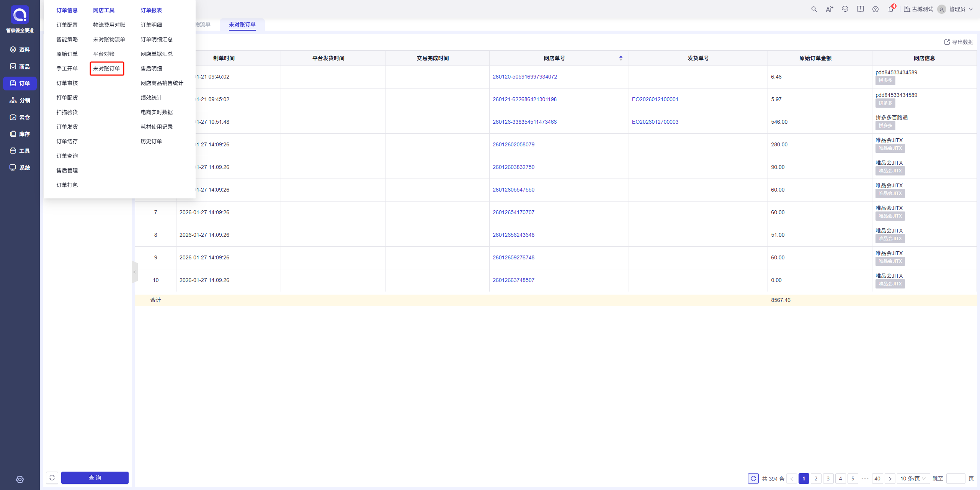
Task: Open order link 260120-505916997934072
Action: 524,77
